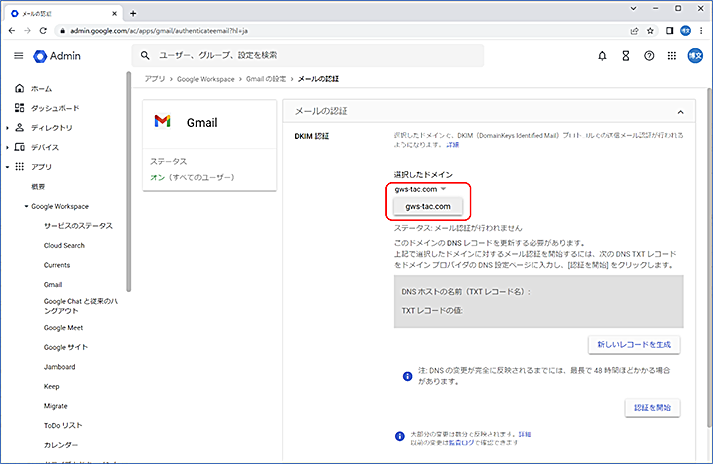713x464 pixels.
Task: Share this page icon
Action: coord(634,30)
